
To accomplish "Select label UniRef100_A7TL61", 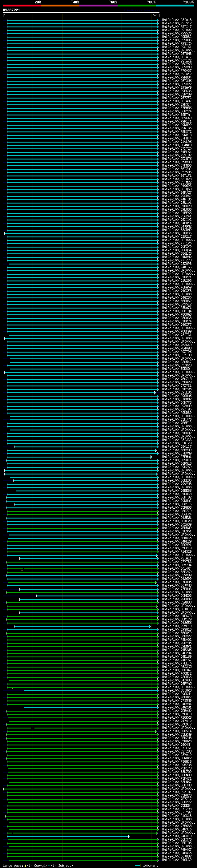I will point(177,748).
